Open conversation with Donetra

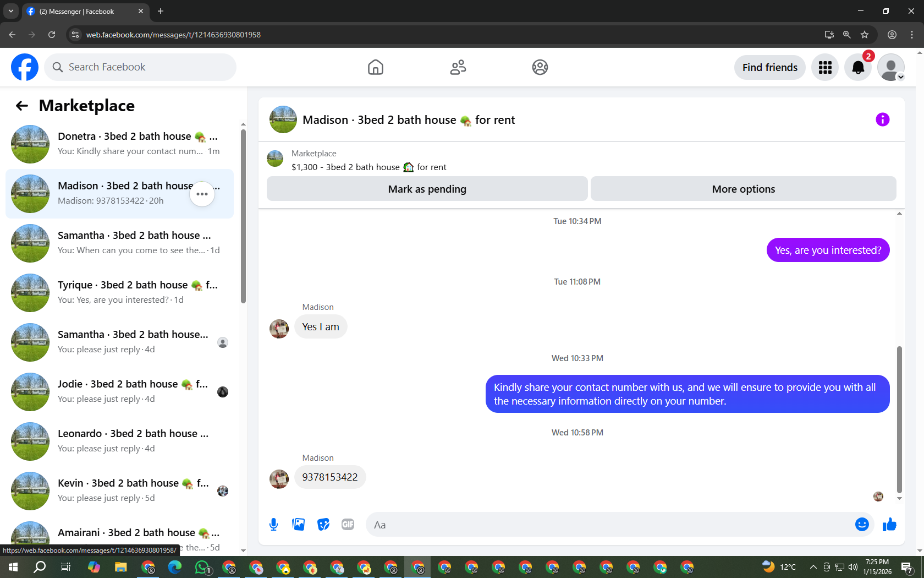(x=119, y=144)
